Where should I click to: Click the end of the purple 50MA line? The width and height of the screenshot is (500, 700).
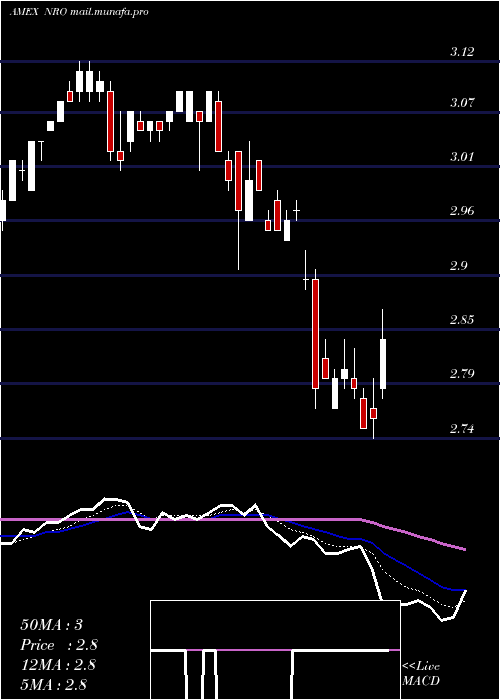pyautogui.click(x=465, y=549)
